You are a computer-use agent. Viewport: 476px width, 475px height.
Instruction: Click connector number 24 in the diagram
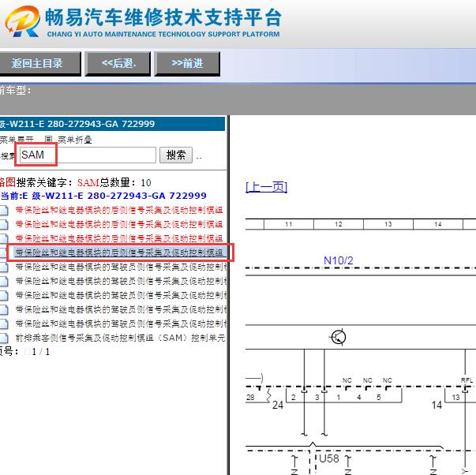click(x=277, y=405)
